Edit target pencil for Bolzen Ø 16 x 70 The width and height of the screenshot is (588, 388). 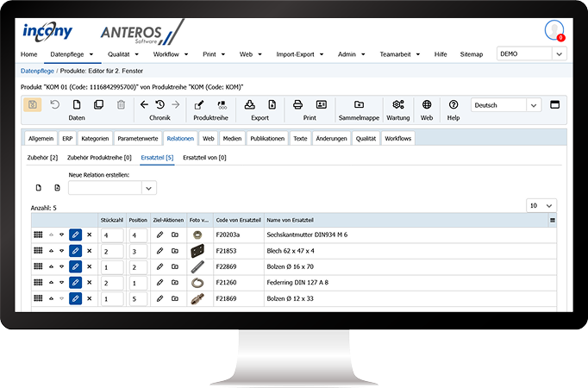click(x=160, y=266)
